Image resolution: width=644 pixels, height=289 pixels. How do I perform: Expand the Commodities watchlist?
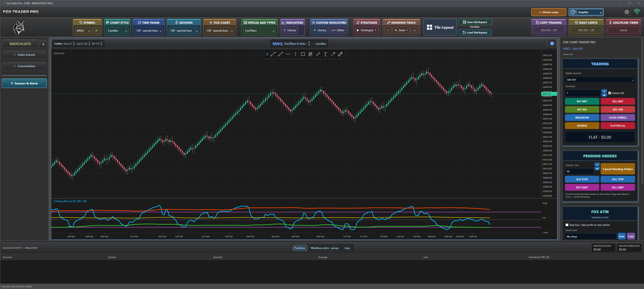(24, 66)
